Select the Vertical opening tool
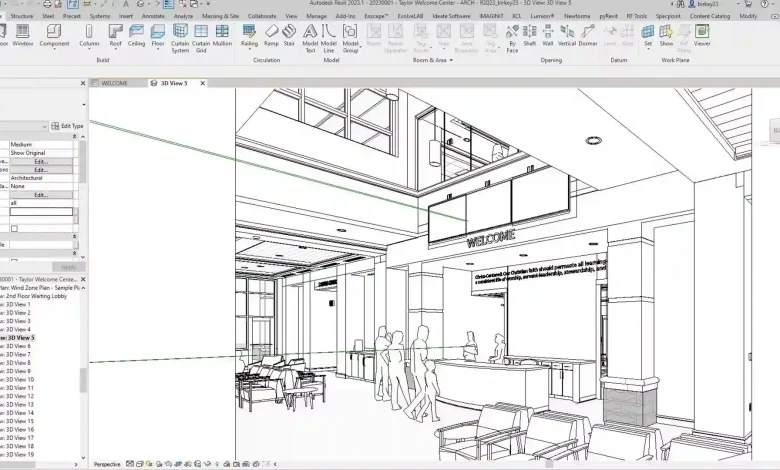 click(x=567, y=35)
